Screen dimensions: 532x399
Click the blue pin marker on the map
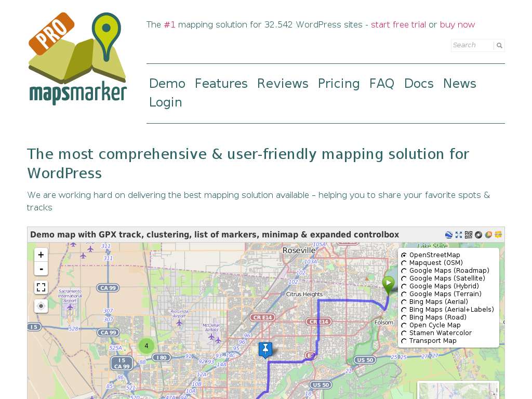265,350
